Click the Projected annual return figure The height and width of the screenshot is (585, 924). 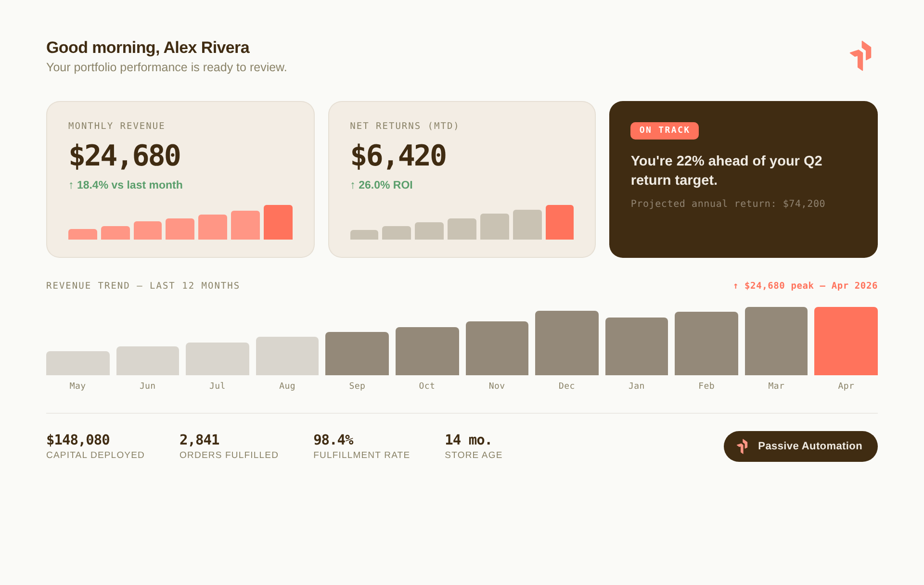click(728, 203)
